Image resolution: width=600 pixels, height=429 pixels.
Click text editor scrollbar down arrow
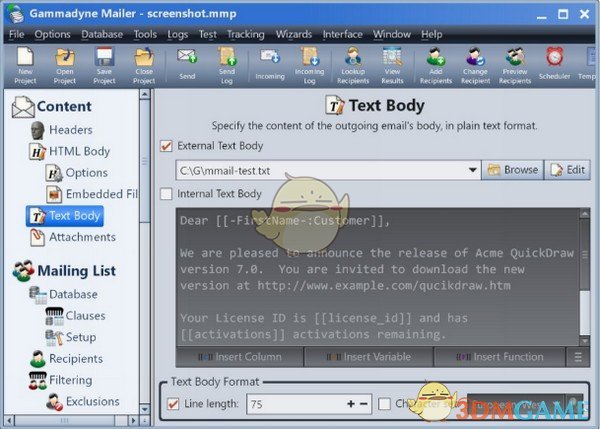click(x=585, y=340)
